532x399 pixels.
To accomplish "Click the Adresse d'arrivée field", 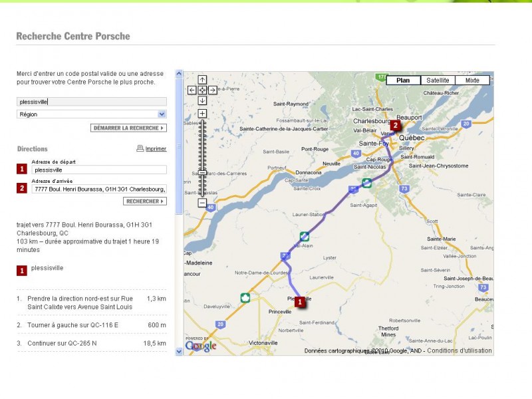I will coord(99,189).
